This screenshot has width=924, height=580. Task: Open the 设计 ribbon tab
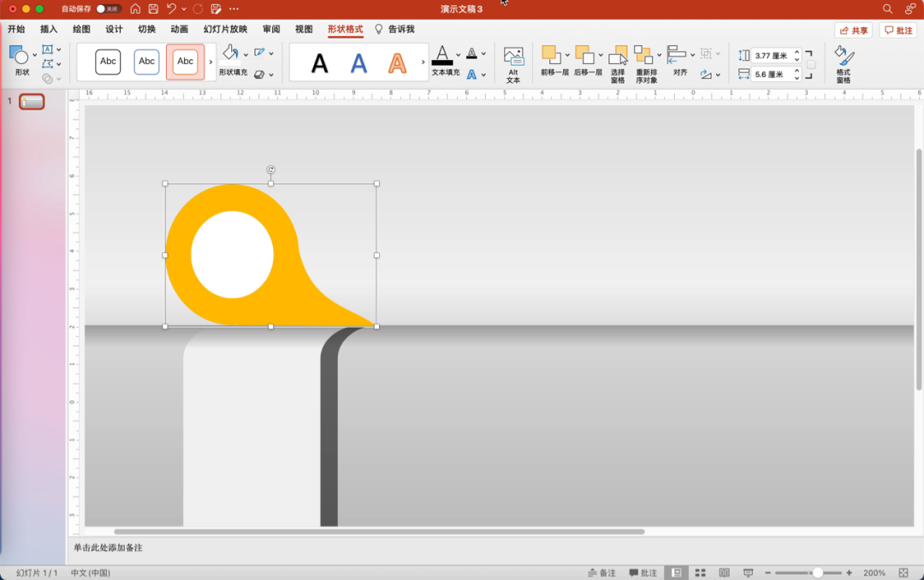[115, 29]
